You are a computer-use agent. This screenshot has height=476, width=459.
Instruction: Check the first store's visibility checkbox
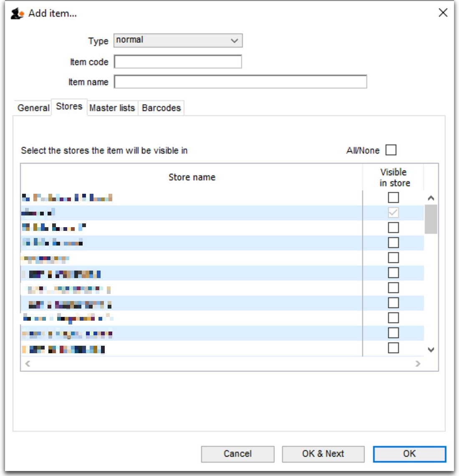pos(393,197)
